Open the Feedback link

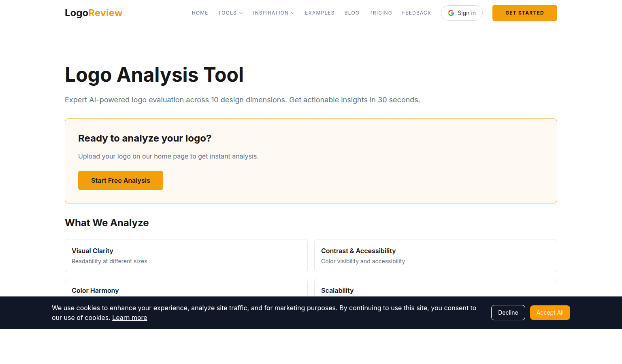tap(417, 13)
